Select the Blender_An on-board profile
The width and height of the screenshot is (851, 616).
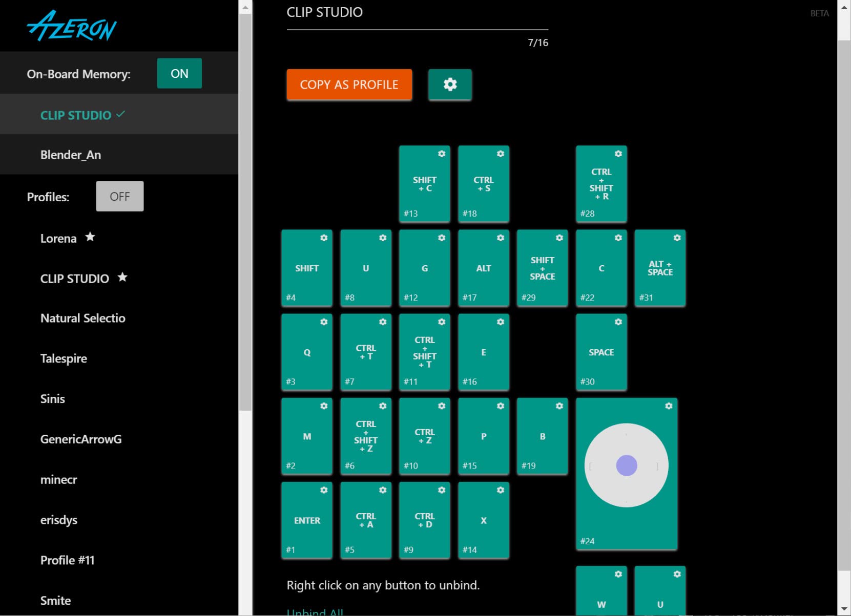coord(119,155)
